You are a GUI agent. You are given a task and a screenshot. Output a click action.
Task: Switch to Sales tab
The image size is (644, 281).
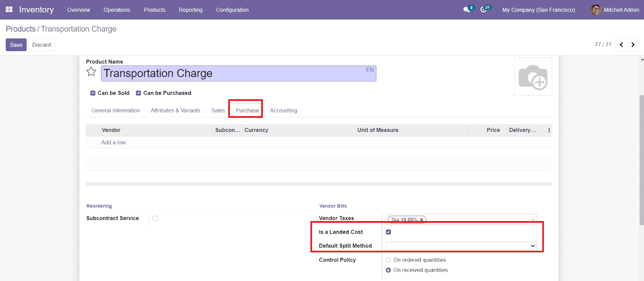tap(218, 111)
